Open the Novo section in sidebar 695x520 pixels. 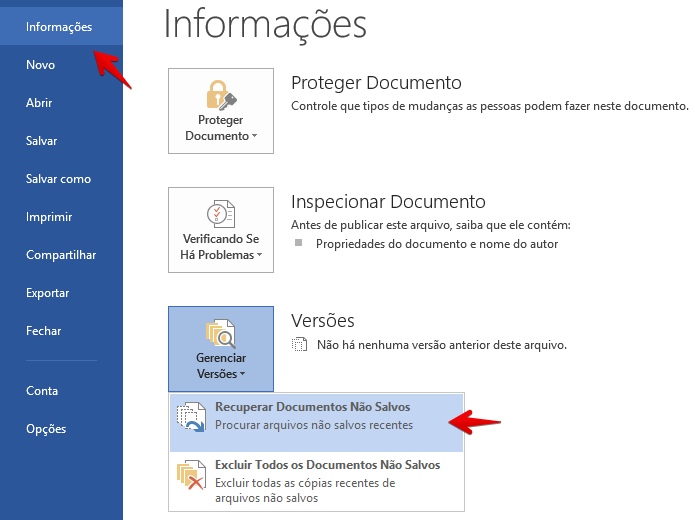[41, 65]
